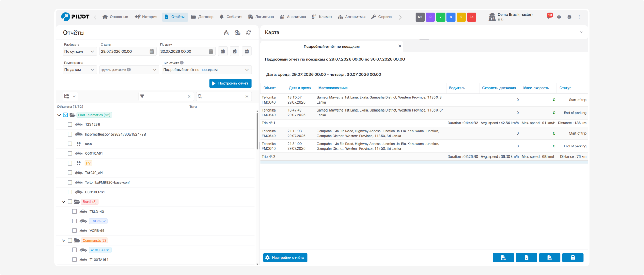644x275 pixels.
Task: Open the Аналитика menu
Action: coord(293,17)
